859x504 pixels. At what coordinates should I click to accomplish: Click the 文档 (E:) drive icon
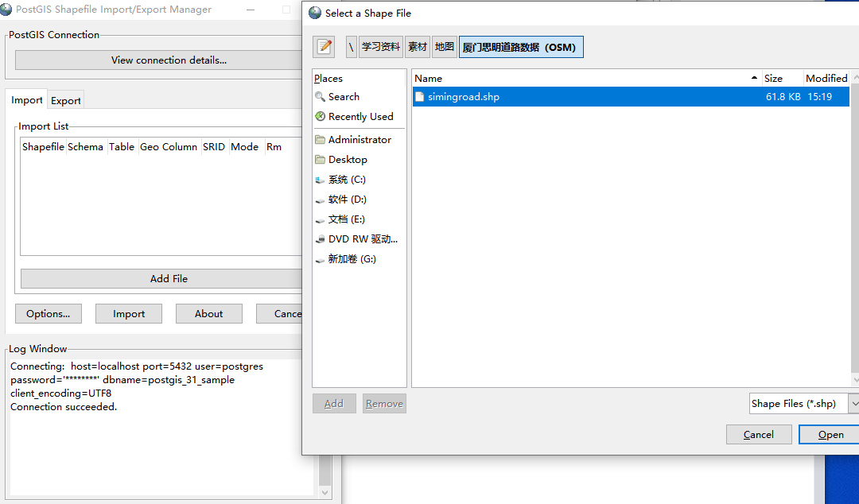pyautogui.click(x=320, y=219)
